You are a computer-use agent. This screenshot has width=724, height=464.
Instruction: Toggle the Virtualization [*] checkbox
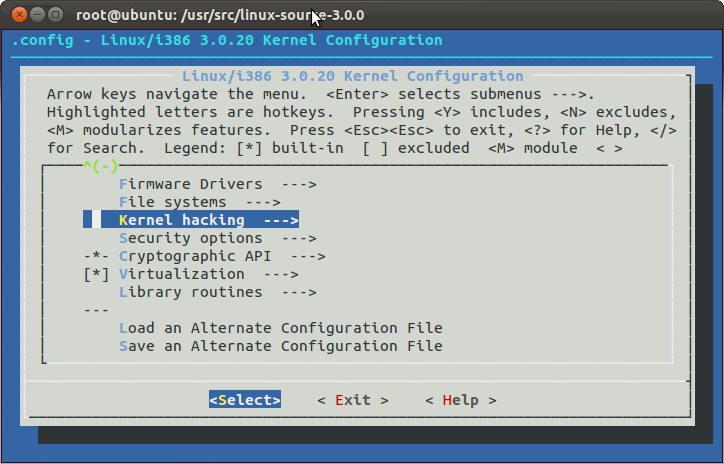click(96, 274)
